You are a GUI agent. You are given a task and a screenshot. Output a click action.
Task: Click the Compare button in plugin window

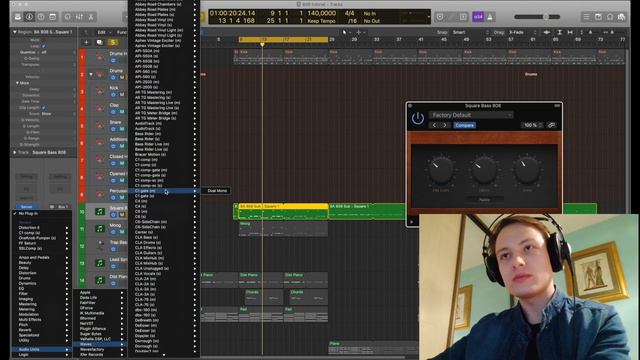tap(464, 125)
